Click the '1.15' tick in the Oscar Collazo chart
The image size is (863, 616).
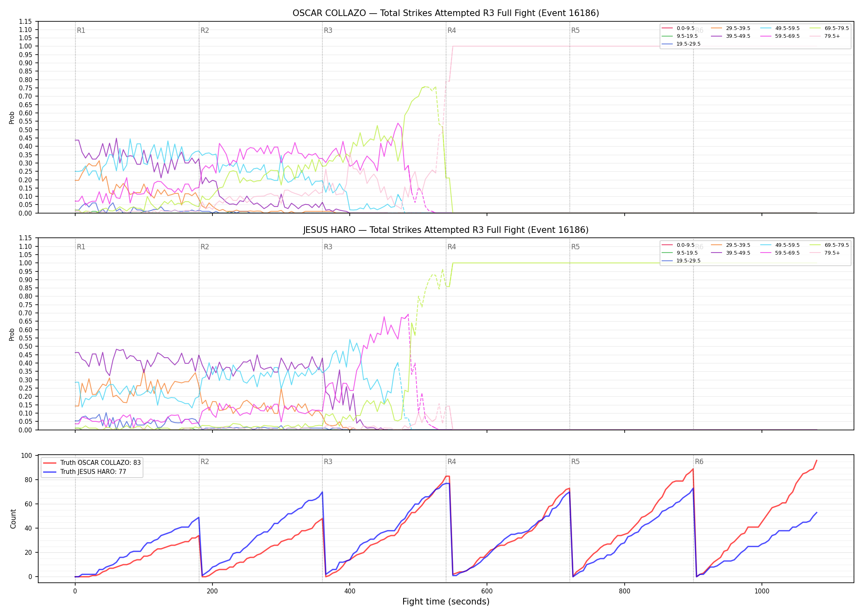pos(25,21)
